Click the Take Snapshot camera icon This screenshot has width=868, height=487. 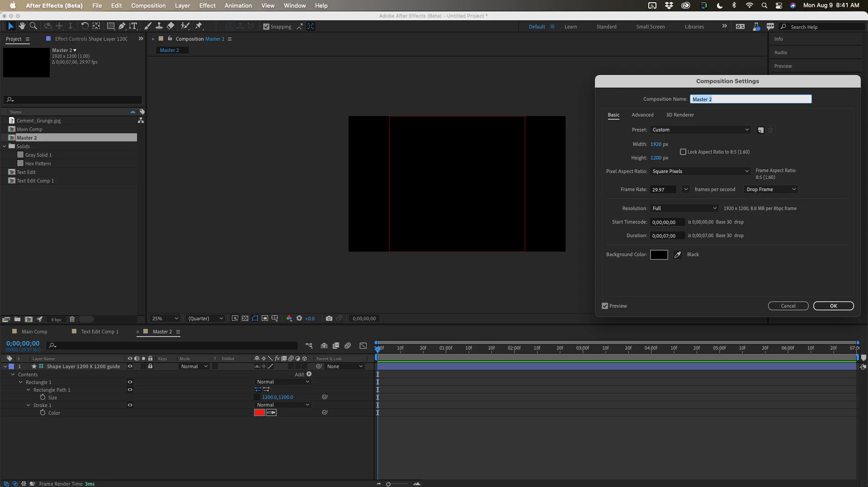(x=329, y=318)
